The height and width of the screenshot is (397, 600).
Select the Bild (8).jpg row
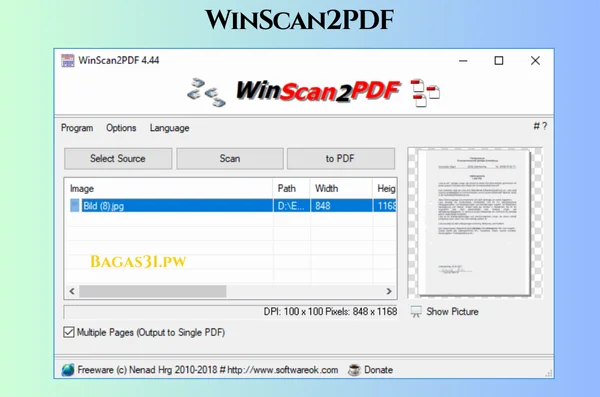click(x=233, y=206)
